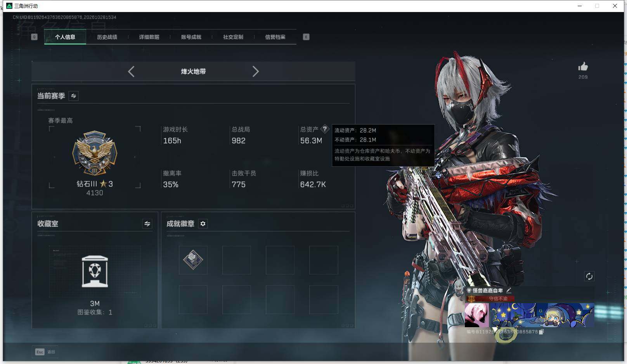
Task: Click the 守信不渝 credit badge
Action: (x=490, y=298)
